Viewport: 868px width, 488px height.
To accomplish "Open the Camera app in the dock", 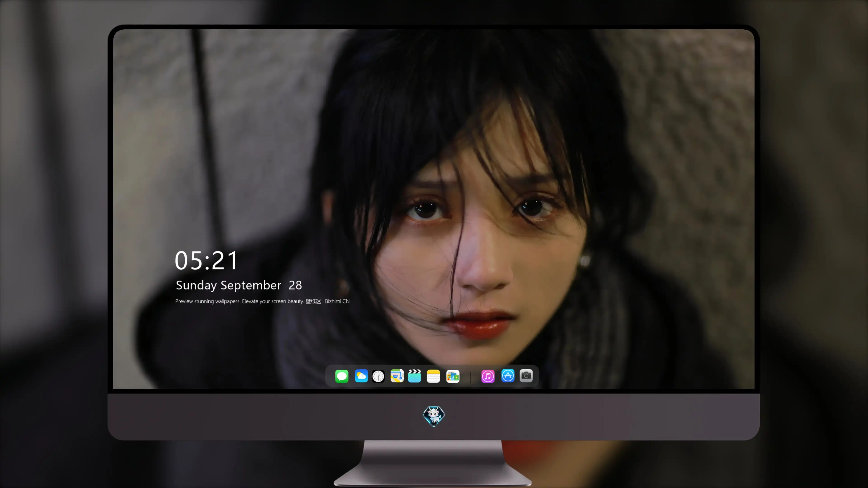I will click(526, 376).
